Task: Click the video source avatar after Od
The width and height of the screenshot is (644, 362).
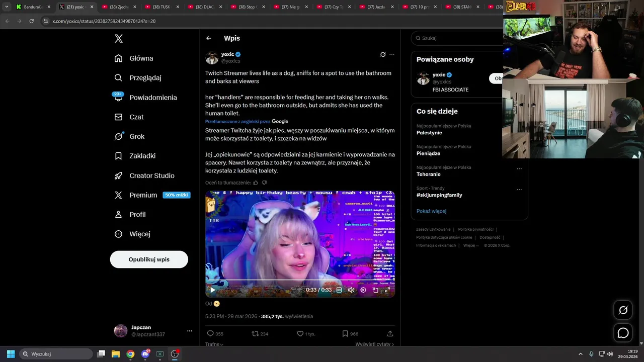Action: coord(217,304)
